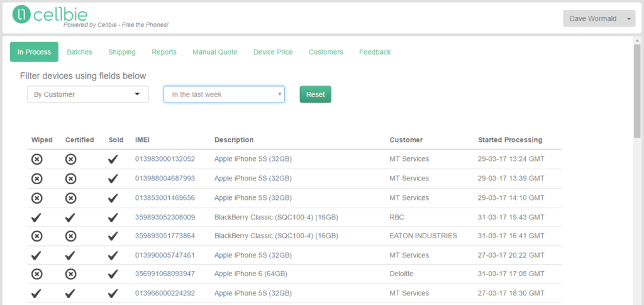This screenshot has width=644, height=305.
Task: Click Sold checkmark for IMEI 013990005747461
Action: point(113,255)
